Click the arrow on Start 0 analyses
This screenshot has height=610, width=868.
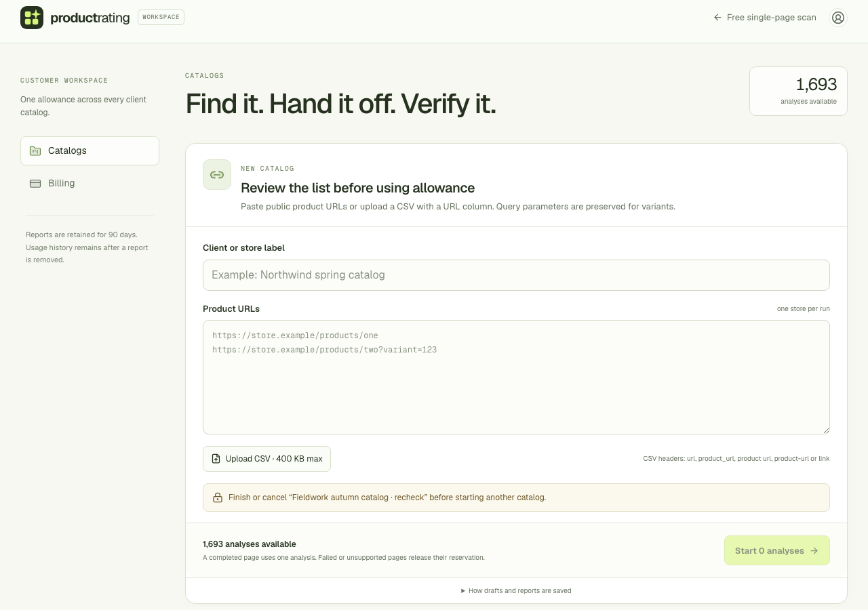coord(814,551)
